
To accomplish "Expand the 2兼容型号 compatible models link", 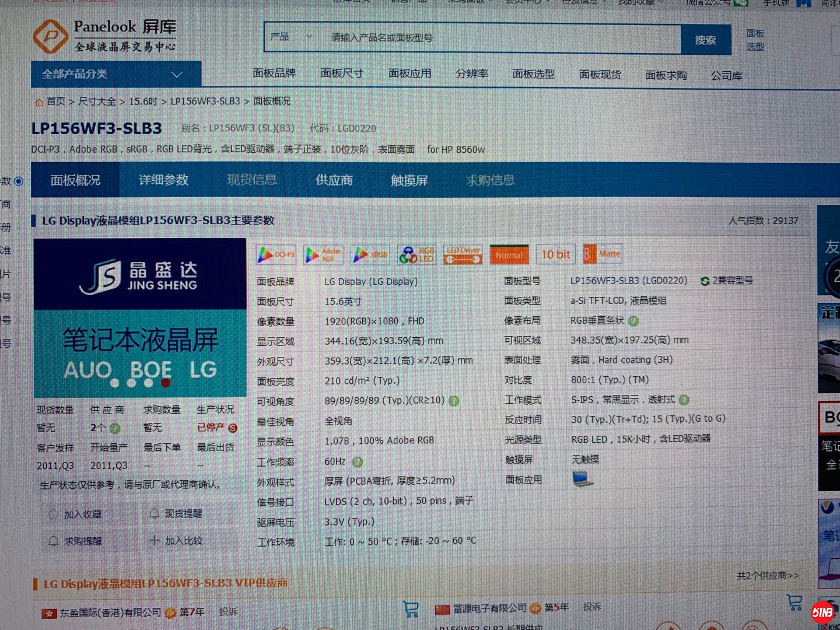I will [x=727, y=281].
